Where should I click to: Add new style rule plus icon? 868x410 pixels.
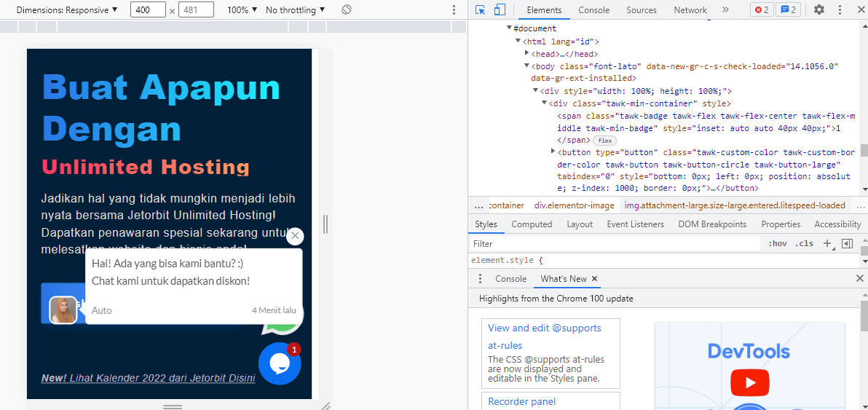coord(828,243)
